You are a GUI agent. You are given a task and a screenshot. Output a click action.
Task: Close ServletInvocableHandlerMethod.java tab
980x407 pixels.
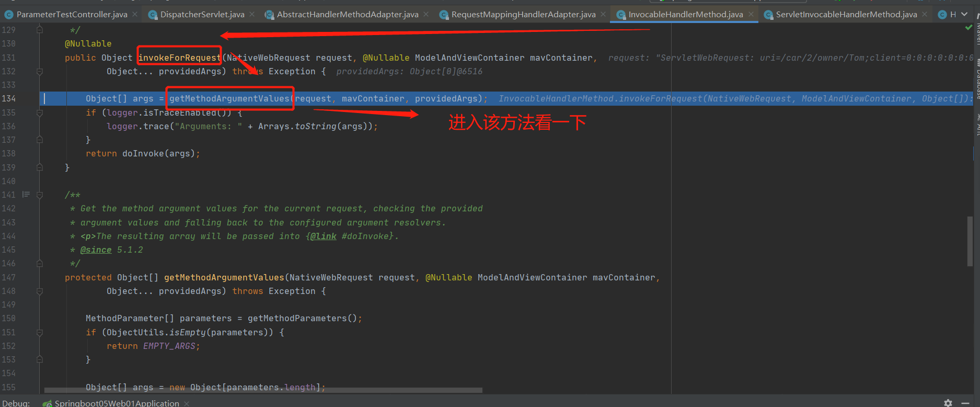925,14
